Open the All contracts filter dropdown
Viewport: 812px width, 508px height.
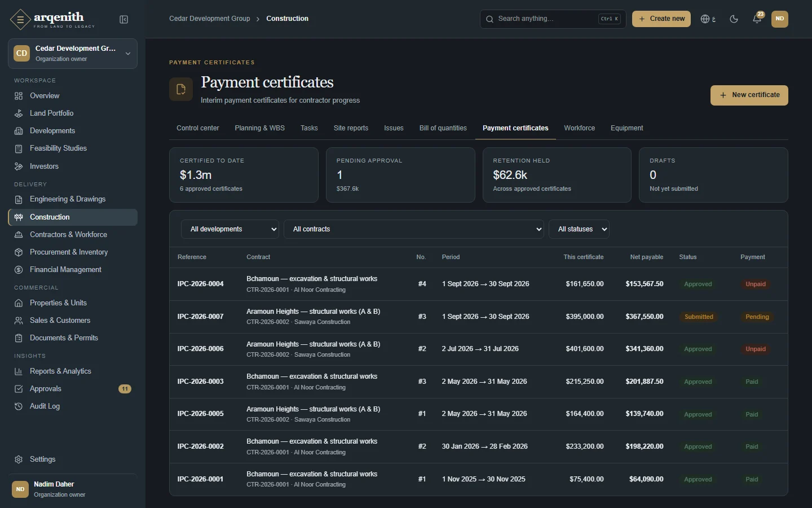414,229
